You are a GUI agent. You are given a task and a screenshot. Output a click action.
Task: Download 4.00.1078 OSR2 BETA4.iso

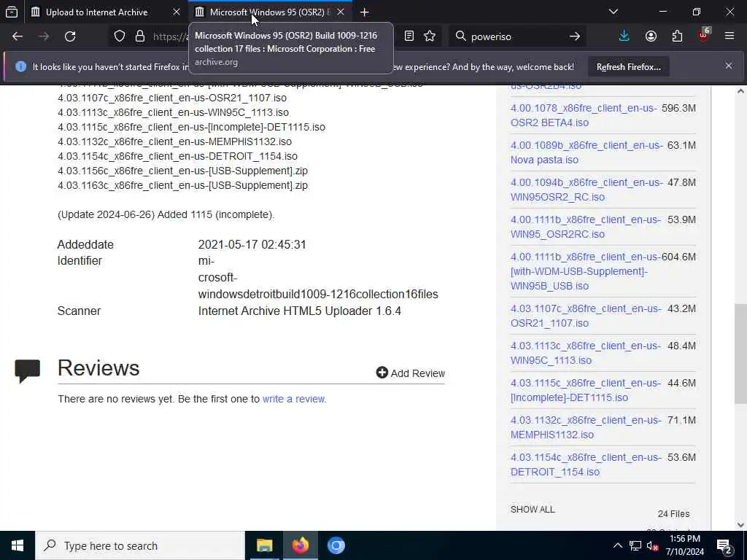point(584,115)
